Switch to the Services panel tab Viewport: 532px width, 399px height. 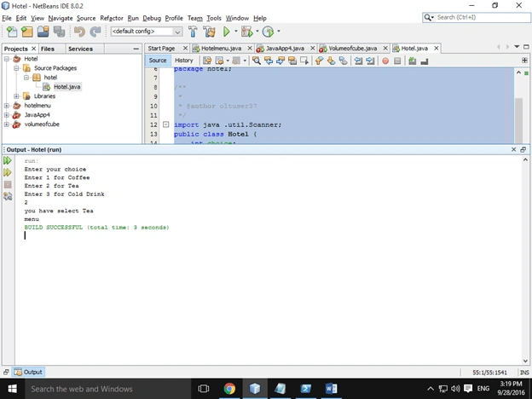[80, 49]
